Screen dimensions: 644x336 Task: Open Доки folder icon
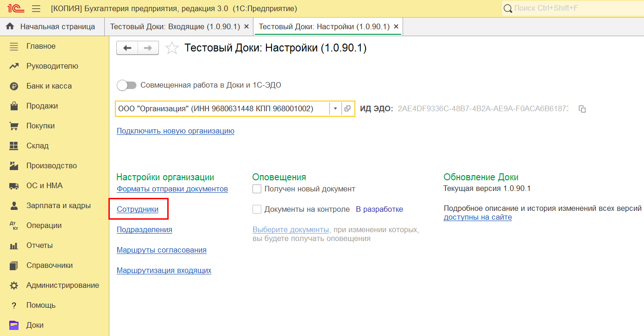(14, 325)
